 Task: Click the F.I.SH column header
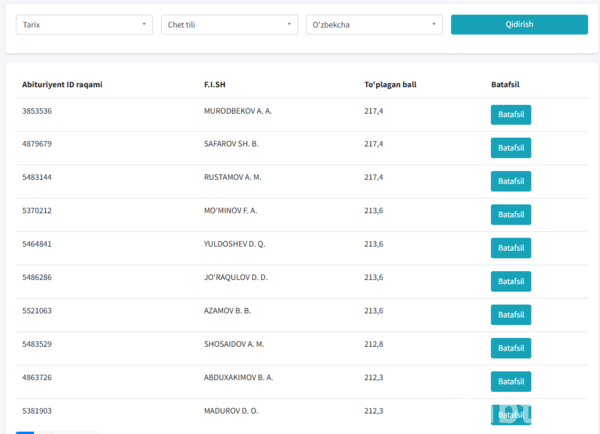tap(215, 85)
